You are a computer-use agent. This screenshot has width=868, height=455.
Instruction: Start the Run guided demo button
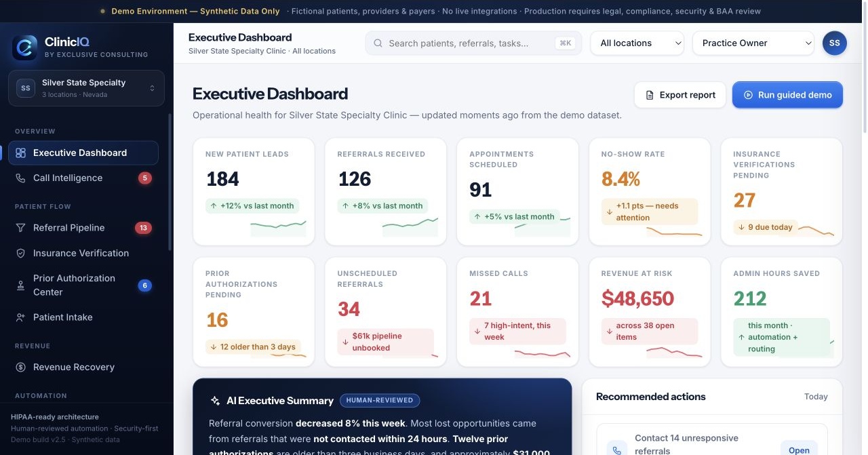click(x=787, y=95)
